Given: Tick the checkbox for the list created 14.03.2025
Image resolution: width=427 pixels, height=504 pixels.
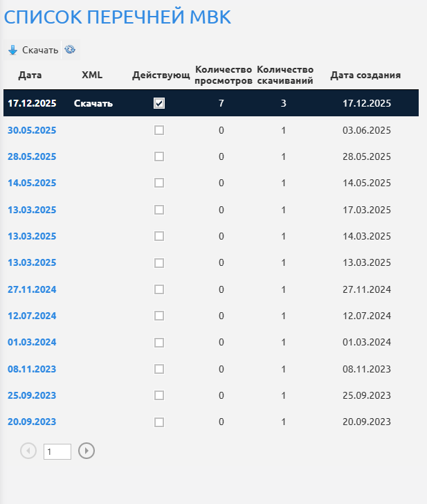Looking at the screenshot, I should tap(159, 236).
